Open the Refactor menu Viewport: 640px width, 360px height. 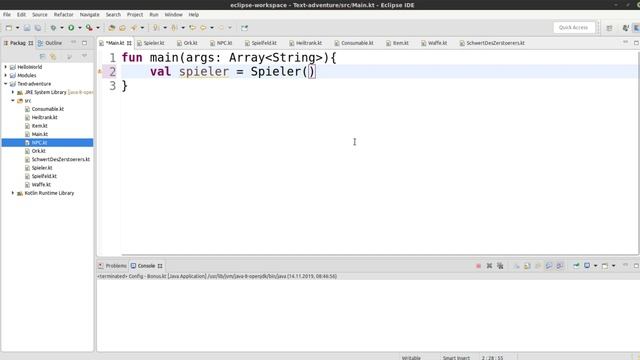tap(64, 15)
